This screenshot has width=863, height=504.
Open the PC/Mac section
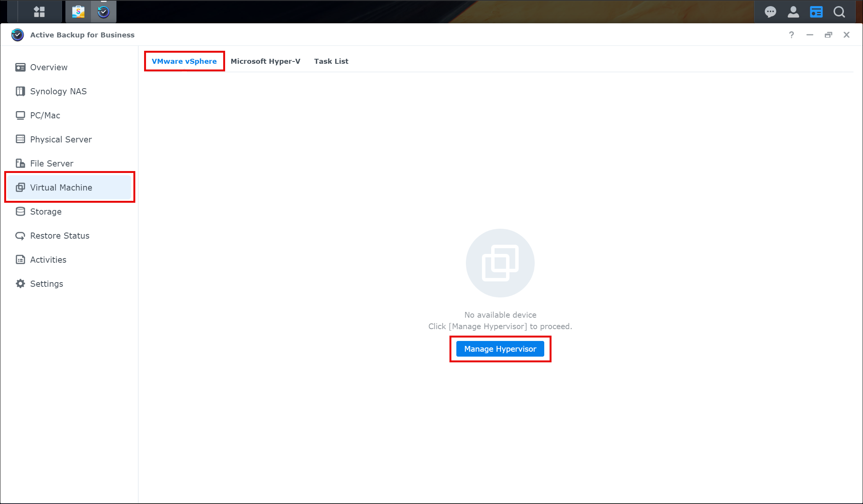click(x=45, y=115)
